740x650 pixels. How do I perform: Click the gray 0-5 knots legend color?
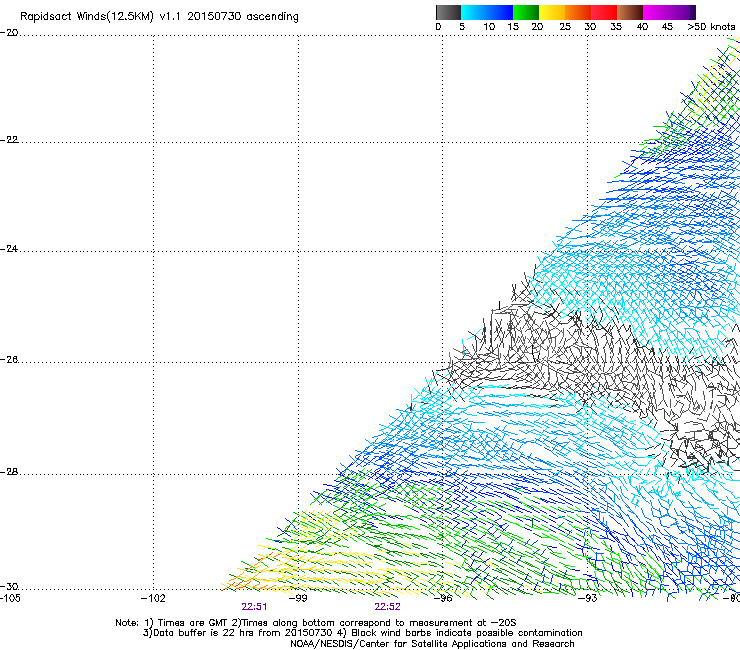448,12
